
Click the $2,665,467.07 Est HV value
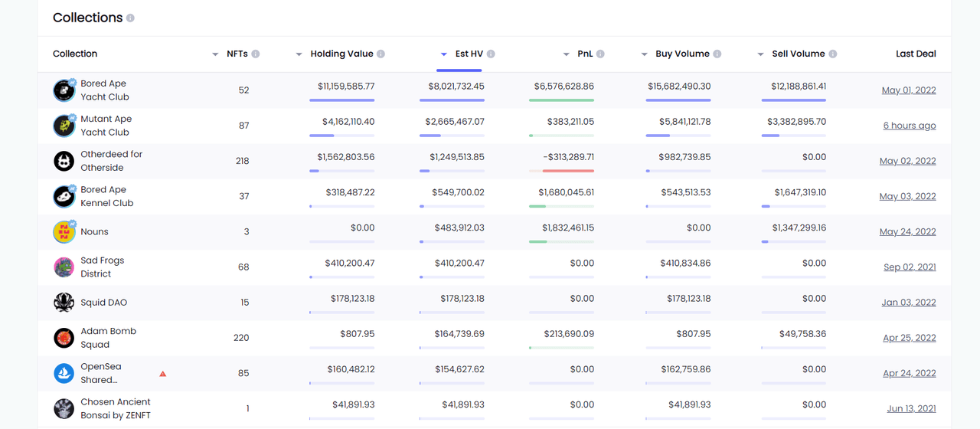point(455,122)
